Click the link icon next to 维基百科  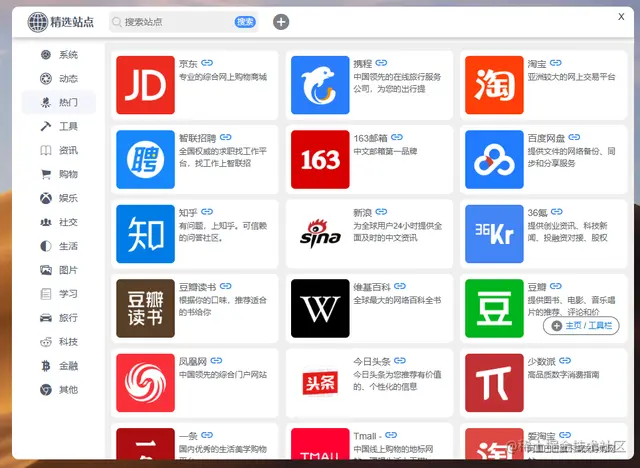point(400,286)
